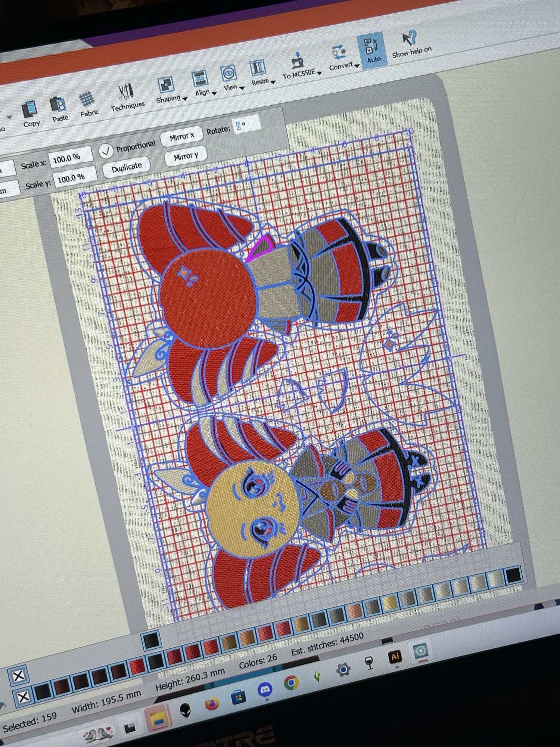Open the Fabric background tool
Image resolution: width=560 pixels, height=747 pixels.
[87, 100]
